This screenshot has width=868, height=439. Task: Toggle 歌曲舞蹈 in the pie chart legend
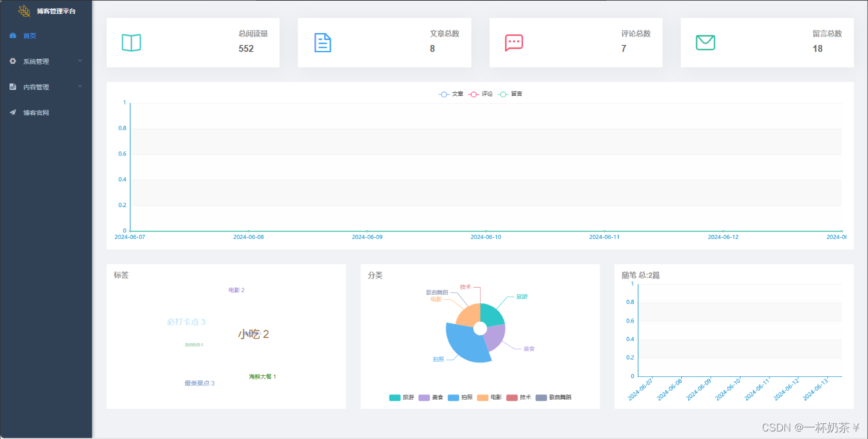tap(554, 397)
